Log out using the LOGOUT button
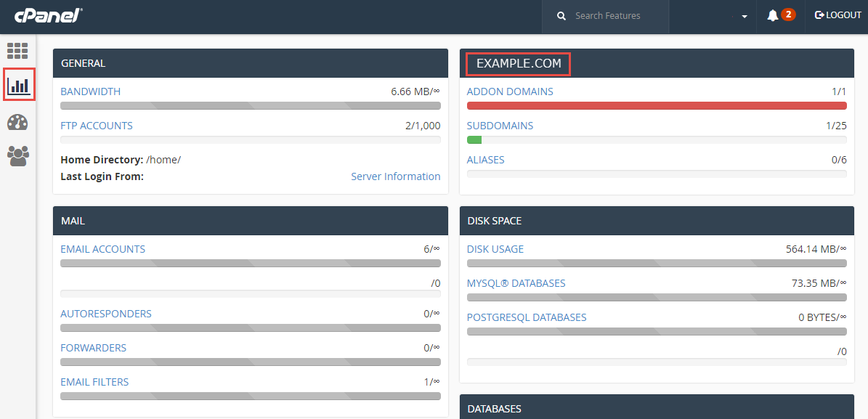This screenshot has height=419, width=868. click(x=837, y=15)
